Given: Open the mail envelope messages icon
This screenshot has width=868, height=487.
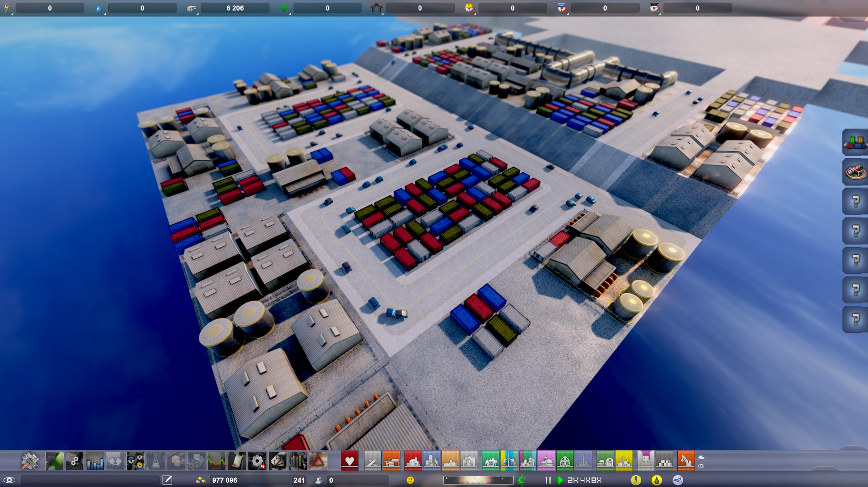Looking at the screenshot, I should [x=277, y=461].
